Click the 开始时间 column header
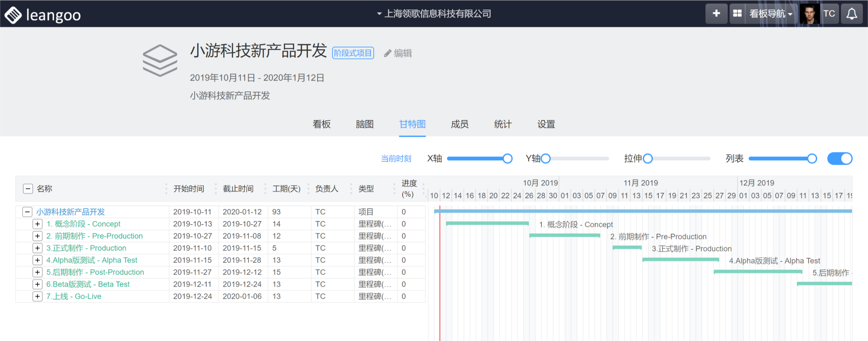This screenshot has height=341, width=868. click(189, 189)
